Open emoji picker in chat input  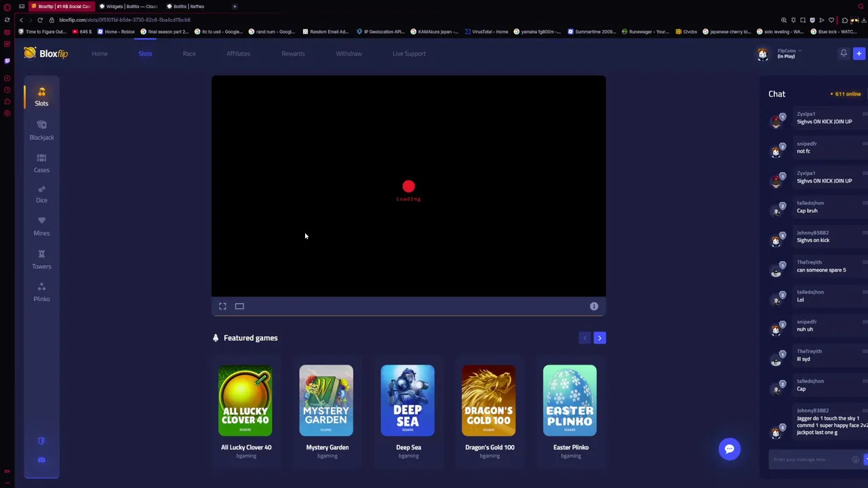(x=856, y=460)
